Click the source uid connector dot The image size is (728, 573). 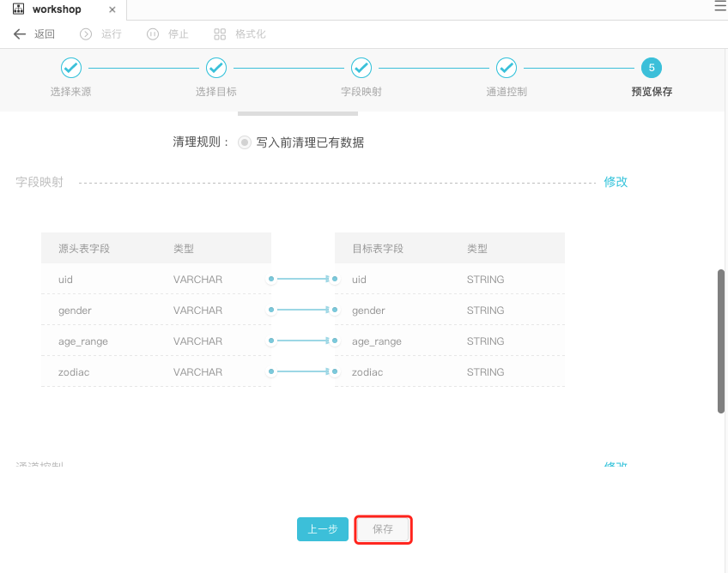271,279
